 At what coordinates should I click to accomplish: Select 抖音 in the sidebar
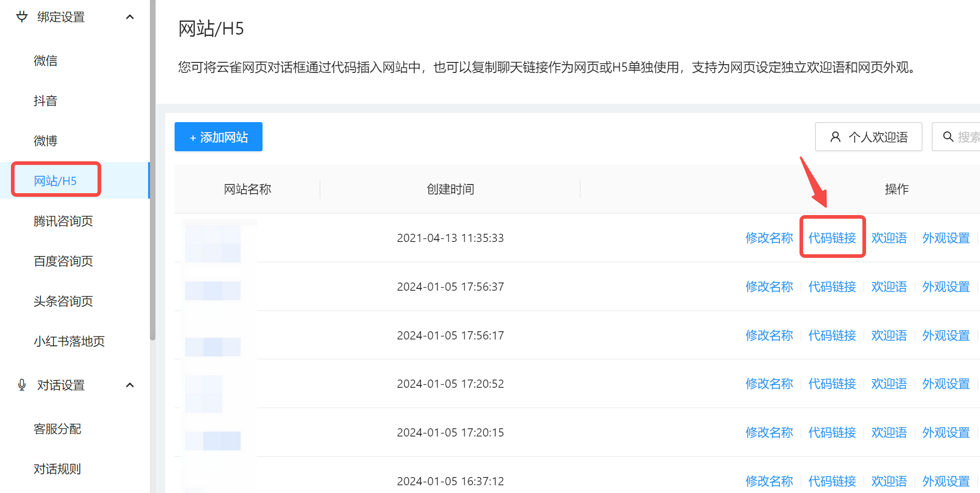46,100
